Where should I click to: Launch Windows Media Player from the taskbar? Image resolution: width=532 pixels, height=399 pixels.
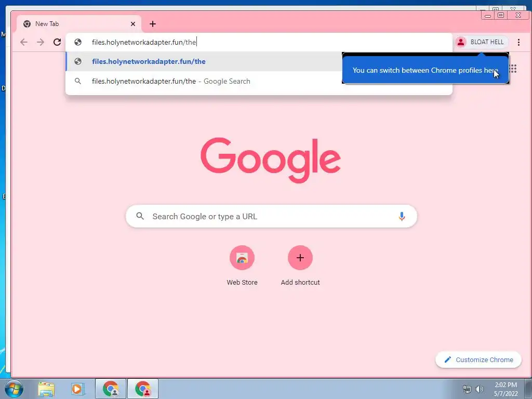click(x=77, y=389)
